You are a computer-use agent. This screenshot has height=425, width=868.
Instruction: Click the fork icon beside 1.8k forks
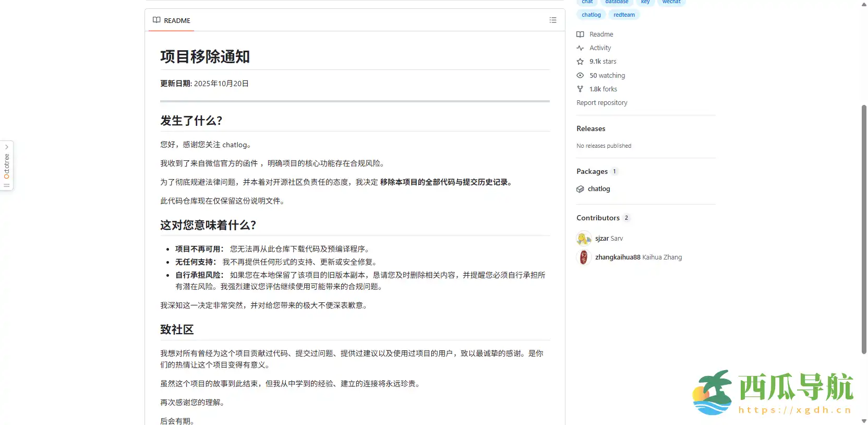(580, 89)
